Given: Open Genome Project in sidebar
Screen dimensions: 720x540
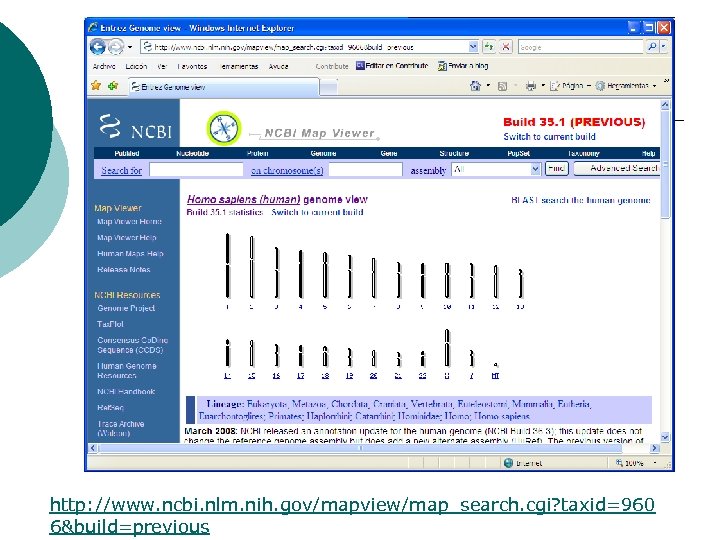Looking at the screenshot, I should click(x=126, y=308).
